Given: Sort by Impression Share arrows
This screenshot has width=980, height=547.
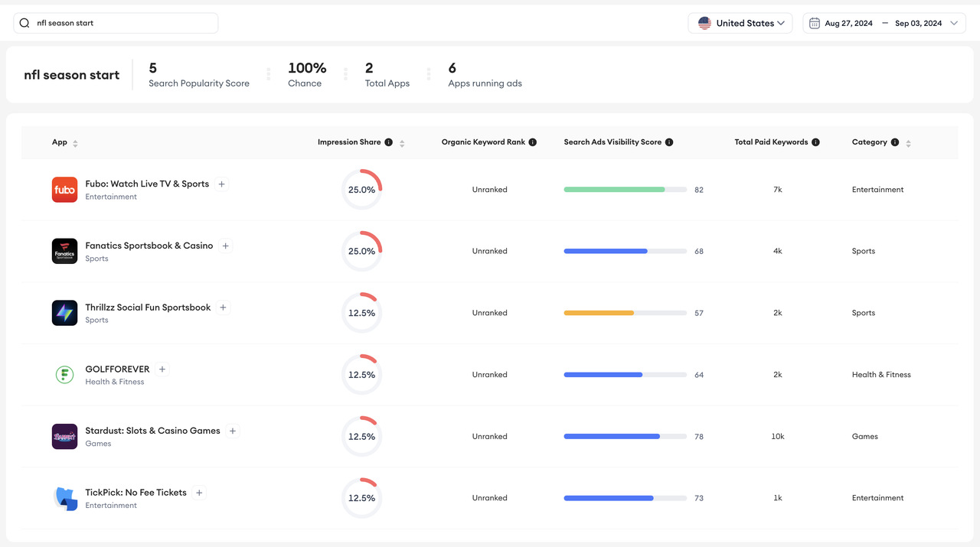Looking at the screenshot, I should tap(402, 143).
